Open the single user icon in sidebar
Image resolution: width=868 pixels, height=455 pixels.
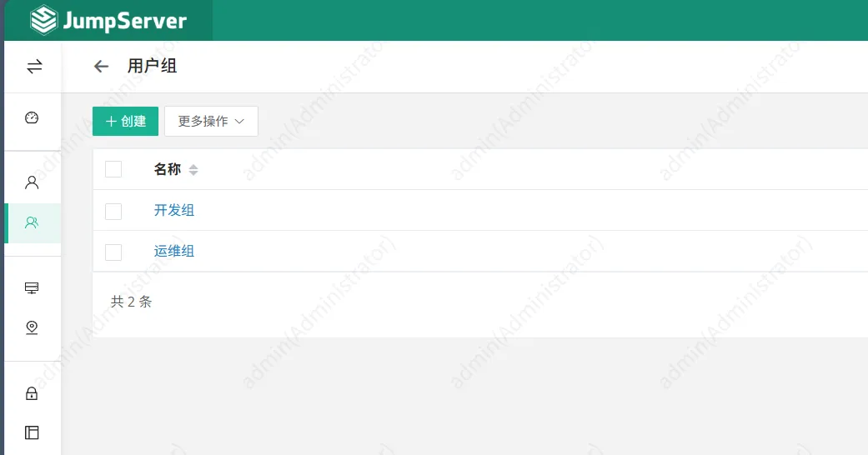click(x=32, y=182)
